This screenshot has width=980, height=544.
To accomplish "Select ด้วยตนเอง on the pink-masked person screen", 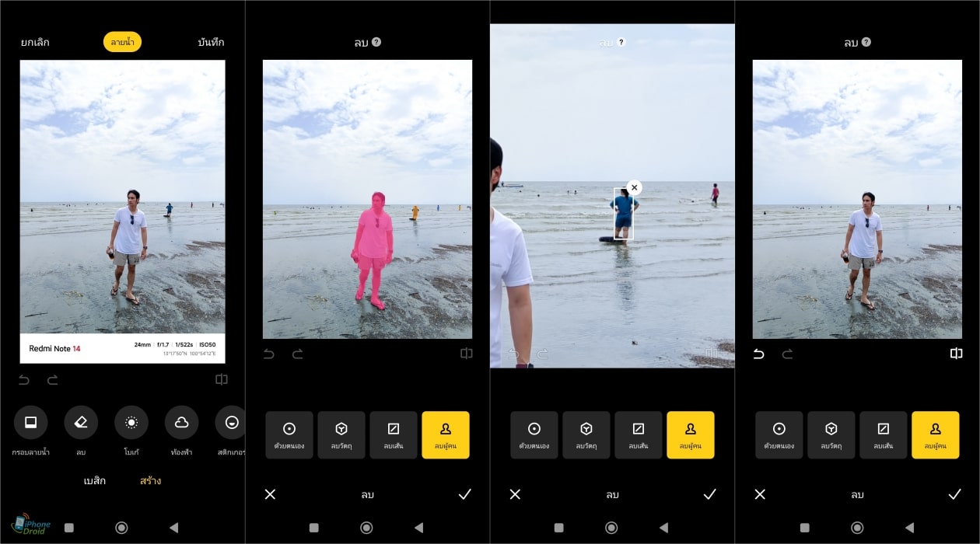I will [289, 435].
